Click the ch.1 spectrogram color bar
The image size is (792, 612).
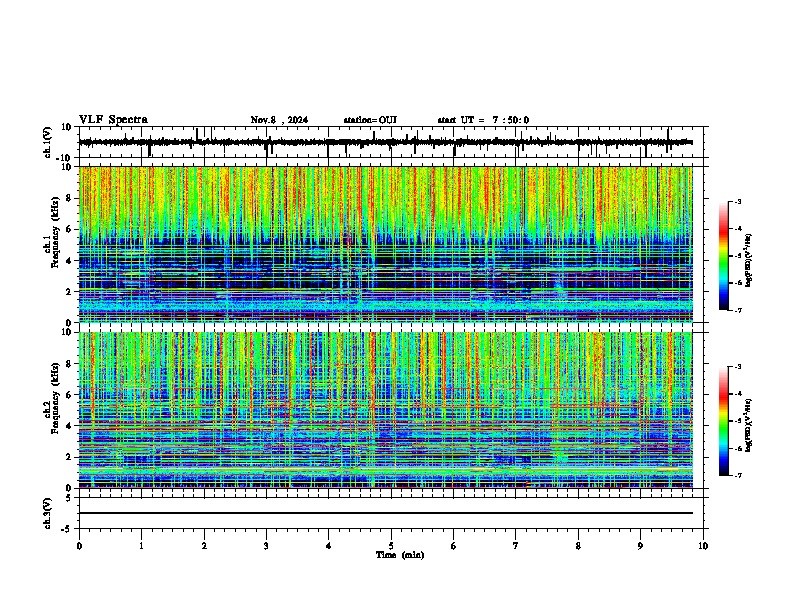724,256
